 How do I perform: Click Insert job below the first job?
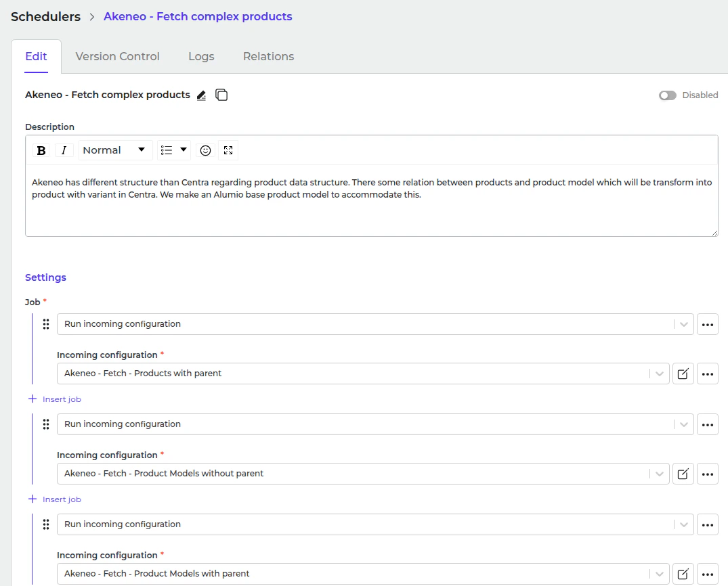(55, 399)
